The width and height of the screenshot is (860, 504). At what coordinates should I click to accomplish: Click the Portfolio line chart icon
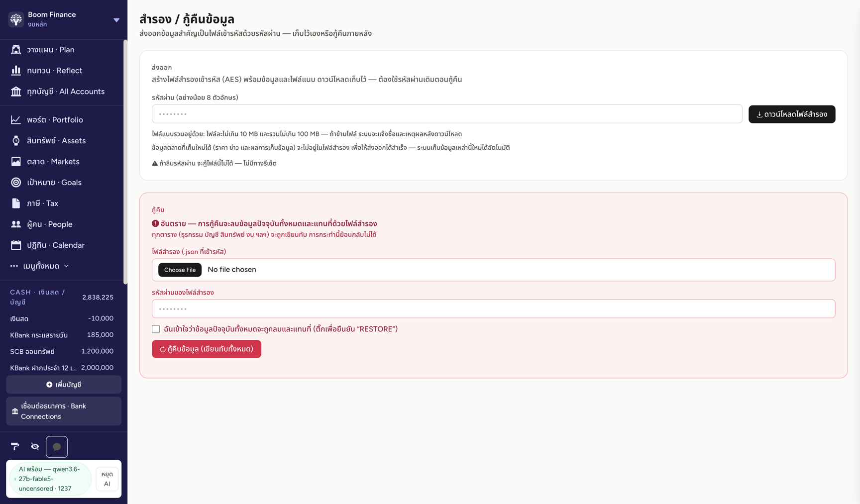pyautogui.click(x=16, y=120)
